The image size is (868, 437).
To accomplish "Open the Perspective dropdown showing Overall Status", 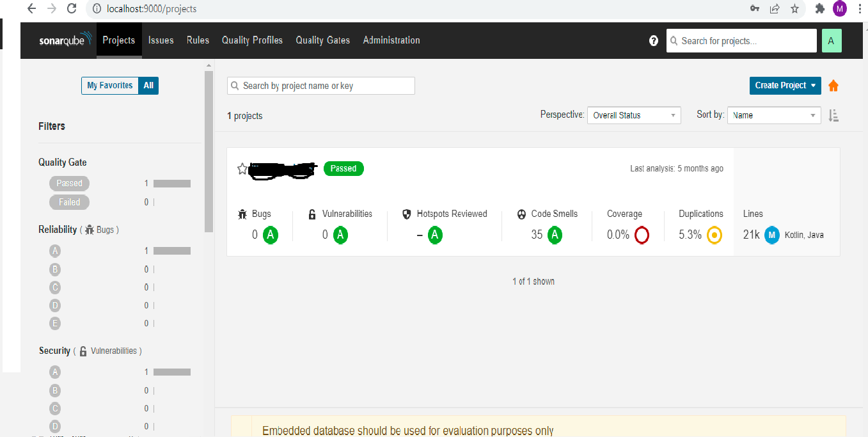I will tap(633, 115).
